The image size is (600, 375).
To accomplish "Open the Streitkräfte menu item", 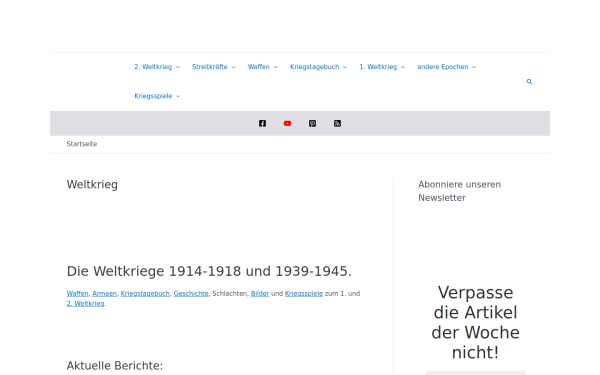I will (x=210, y=67).
